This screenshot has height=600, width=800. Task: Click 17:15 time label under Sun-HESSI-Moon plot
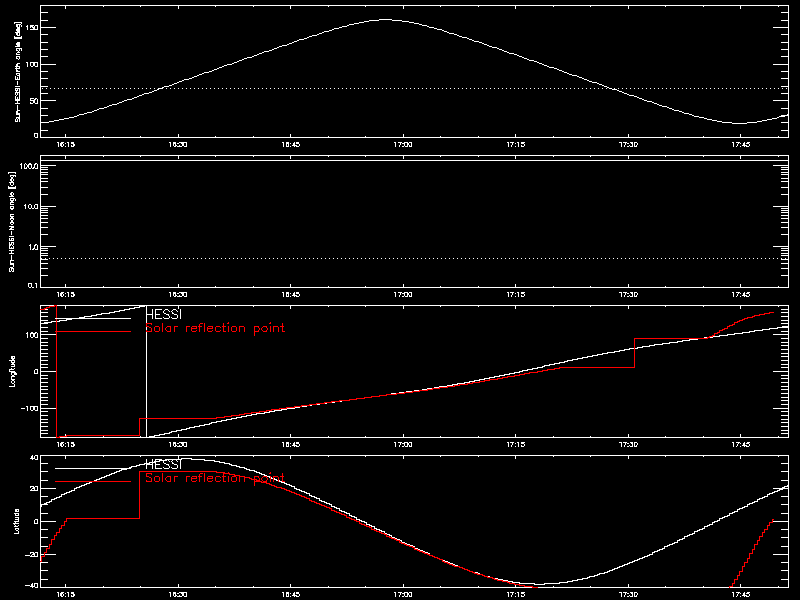[x=516, y=295]
